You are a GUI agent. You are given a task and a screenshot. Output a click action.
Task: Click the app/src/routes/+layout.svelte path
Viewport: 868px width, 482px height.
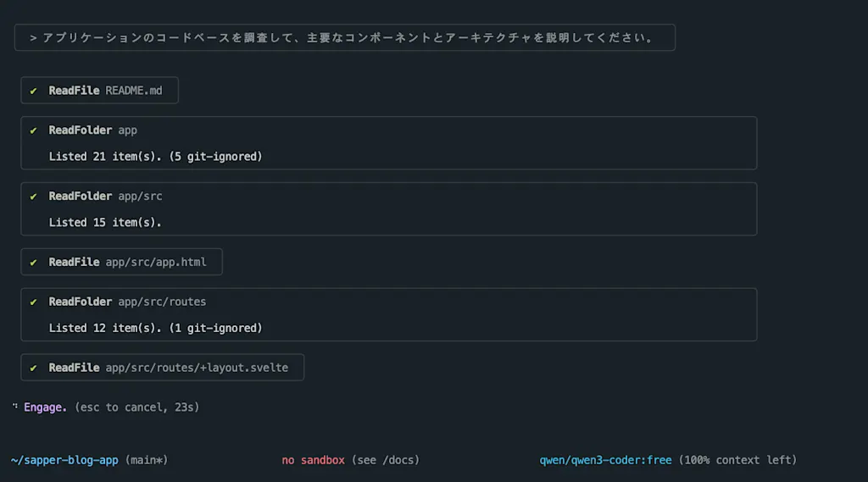pyautogui.click(x=197, y=368)
